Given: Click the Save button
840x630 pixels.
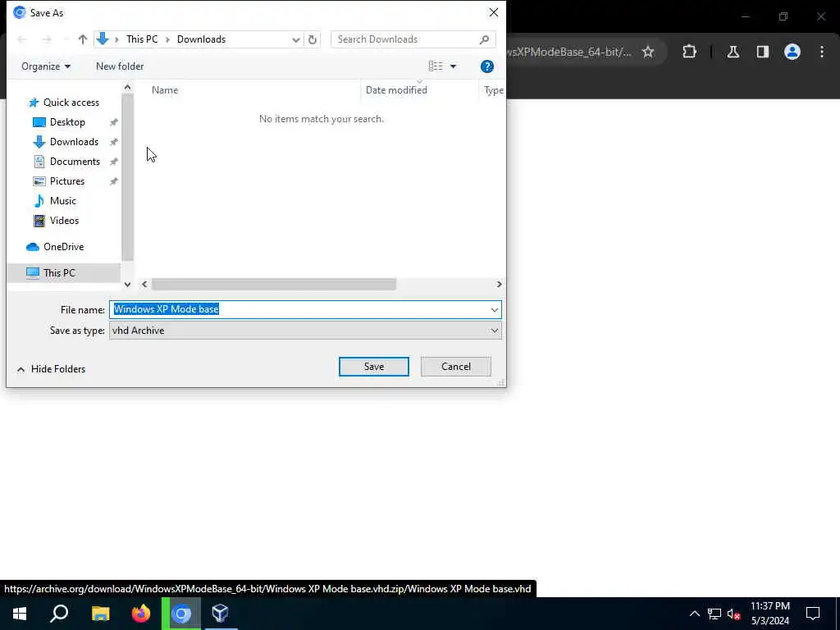Looking at the screenshot, I should (x=374, y=367).
